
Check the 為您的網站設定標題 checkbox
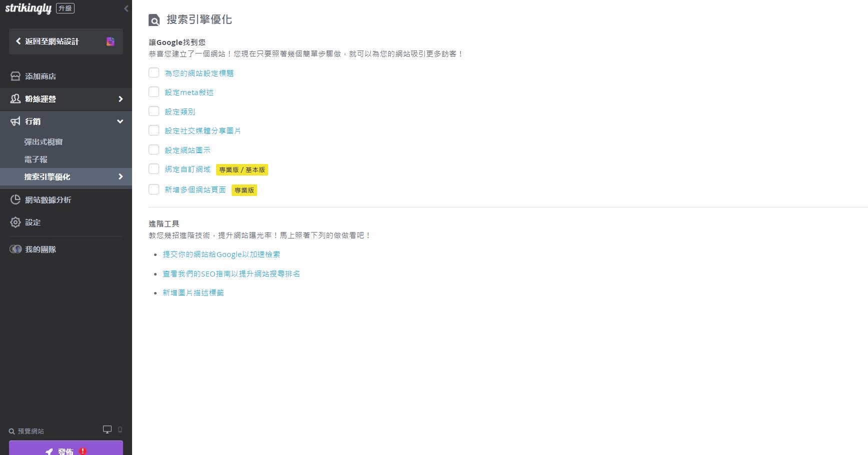pyautogui.click(x=154, y=72)
